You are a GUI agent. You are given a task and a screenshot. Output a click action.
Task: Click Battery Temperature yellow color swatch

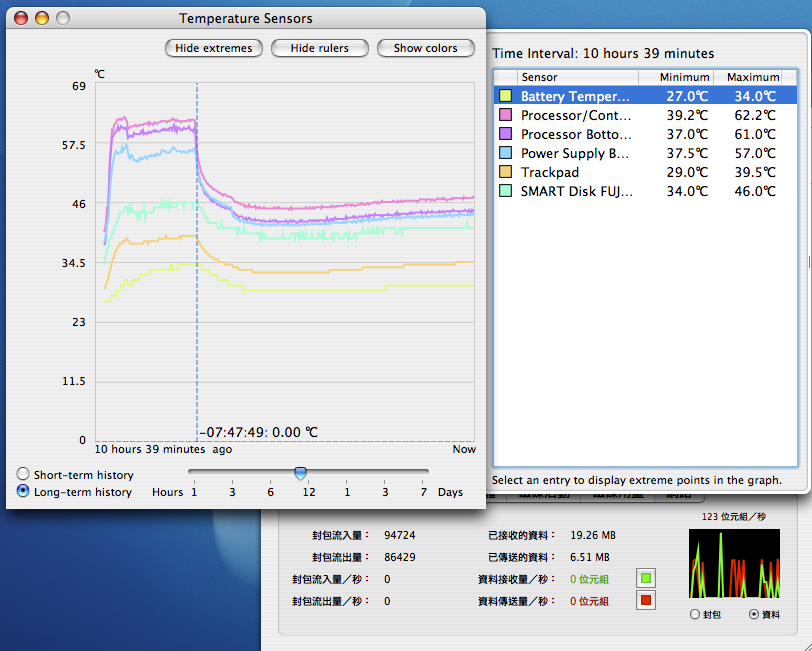(x=505, y=96)
